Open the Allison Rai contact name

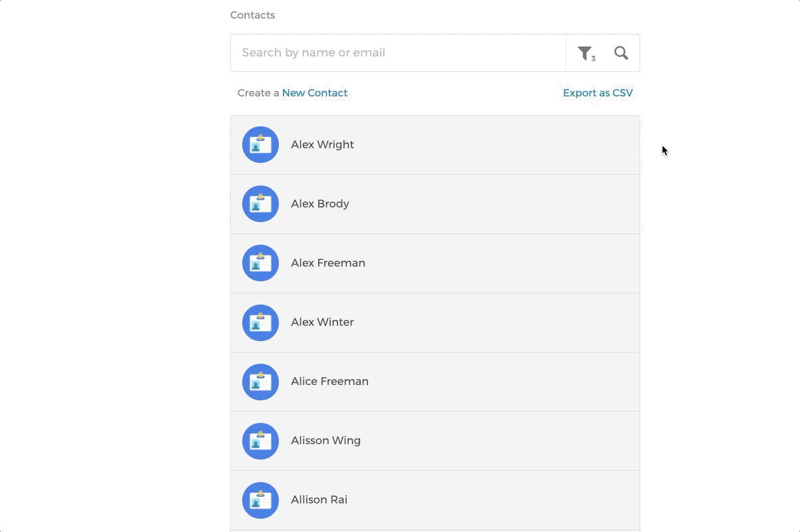(x=319, y=500)
